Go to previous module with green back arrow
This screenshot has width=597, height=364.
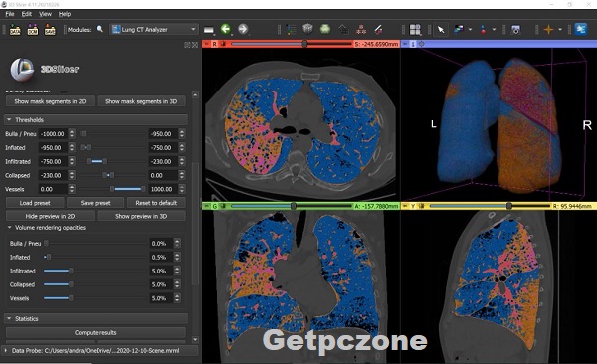226,29
